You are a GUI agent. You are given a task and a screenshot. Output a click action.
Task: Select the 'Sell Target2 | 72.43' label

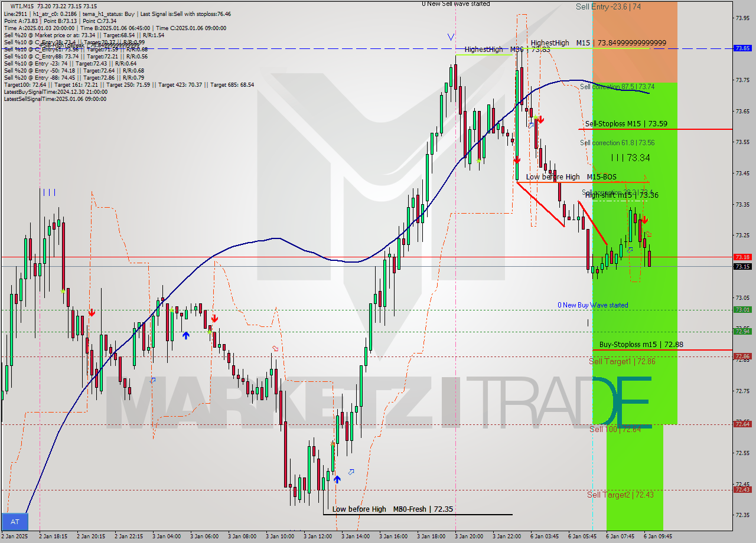tap(620, 495)
